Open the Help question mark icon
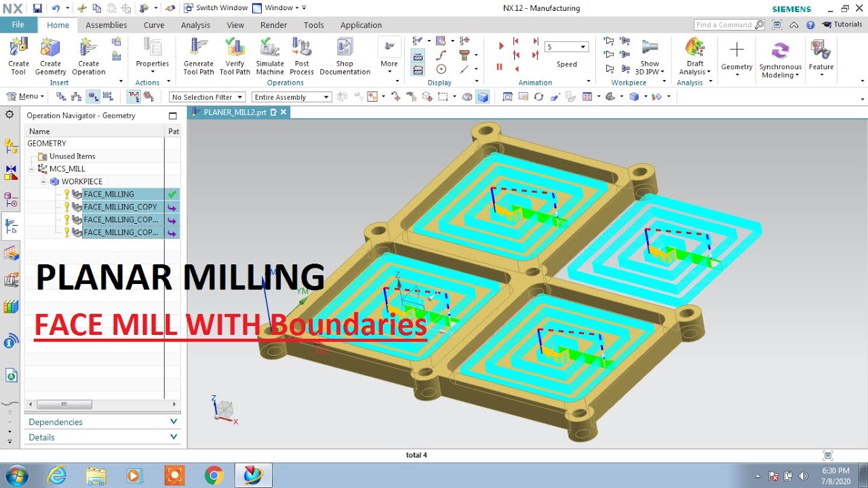The width and height of the screenshot is (868, 488). 810,24
